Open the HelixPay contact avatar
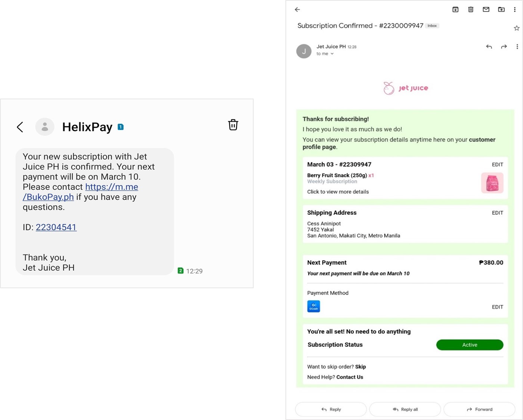The image size is (523, 420). pos(45,127)
